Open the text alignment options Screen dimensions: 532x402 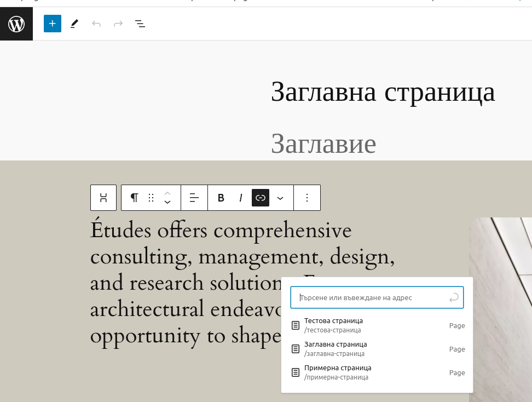coord(194,198)
